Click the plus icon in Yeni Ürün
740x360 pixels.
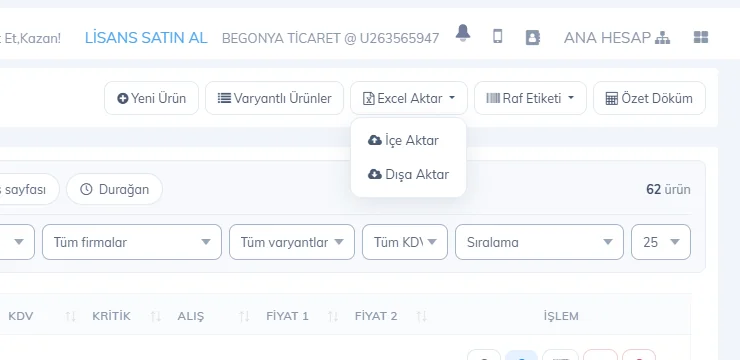[123, 99]
